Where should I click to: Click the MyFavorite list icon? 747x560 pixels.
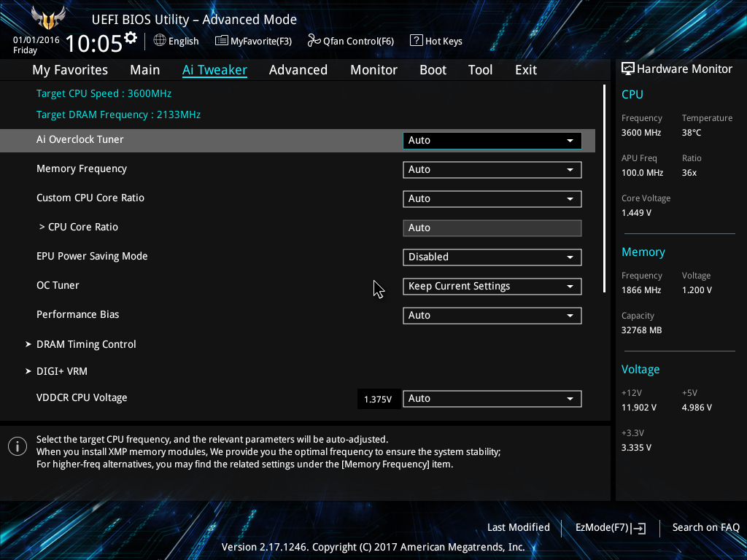222,41
